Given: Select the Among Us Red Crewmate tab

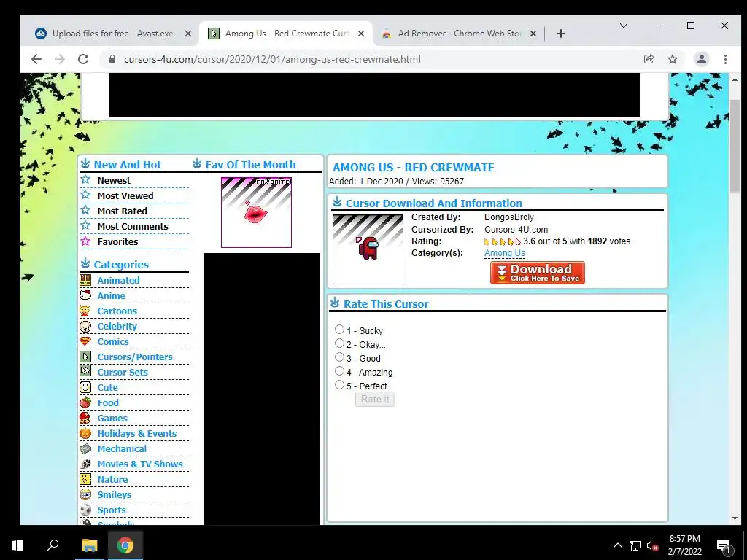Looking at the screenshot, I should (x=287, y=34).
